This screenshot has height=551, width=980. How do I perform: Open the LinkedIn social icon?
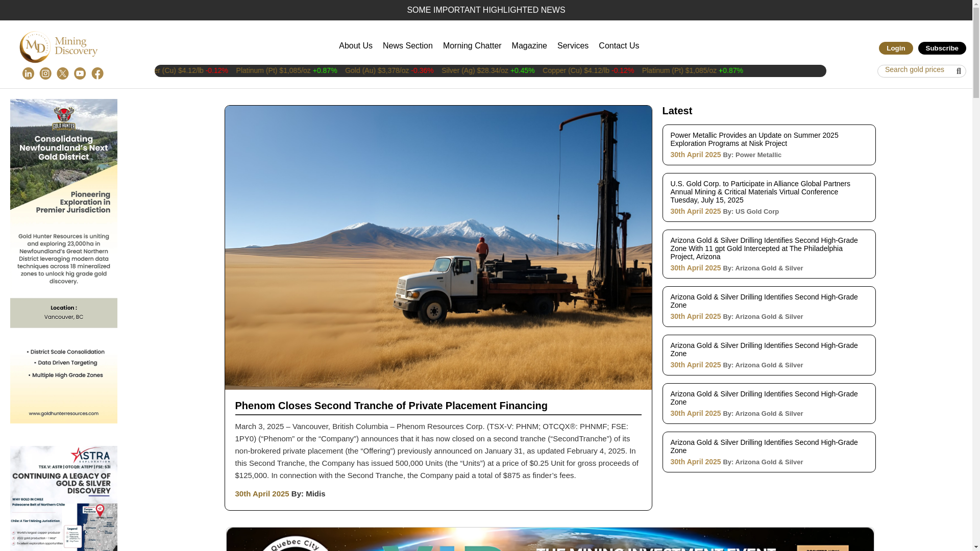(28, 73)
